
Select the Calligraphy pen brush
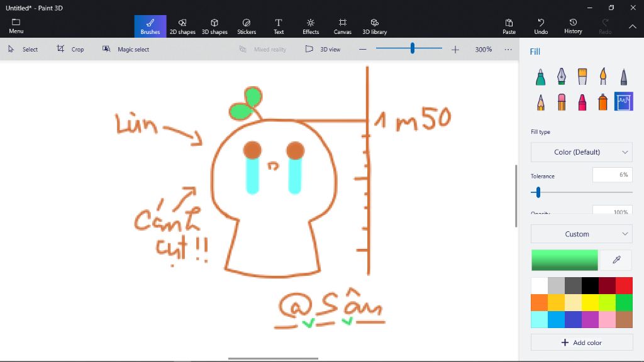tap(562, 77)
